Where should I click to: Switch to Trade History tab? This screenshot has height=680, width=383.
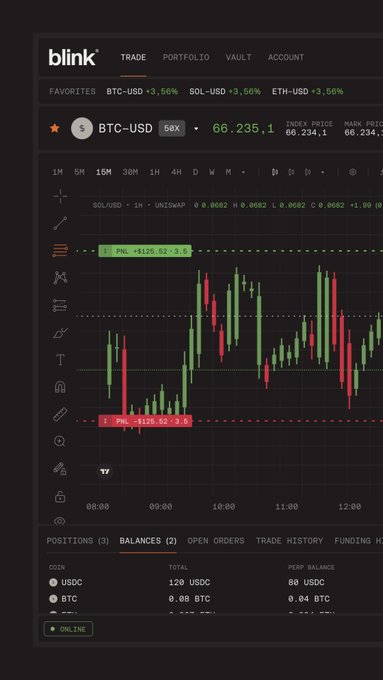tap(289, 541)
